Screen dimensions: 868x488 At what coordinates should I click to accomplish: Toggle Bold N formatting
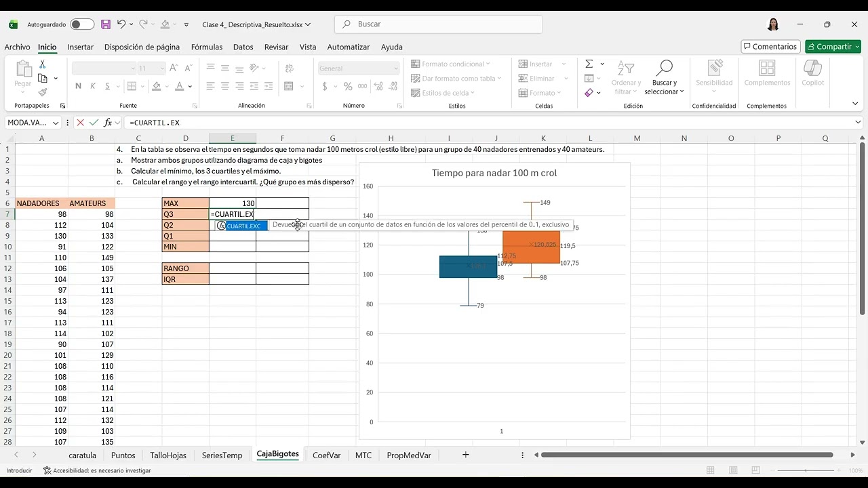click(x=79, y=86)
